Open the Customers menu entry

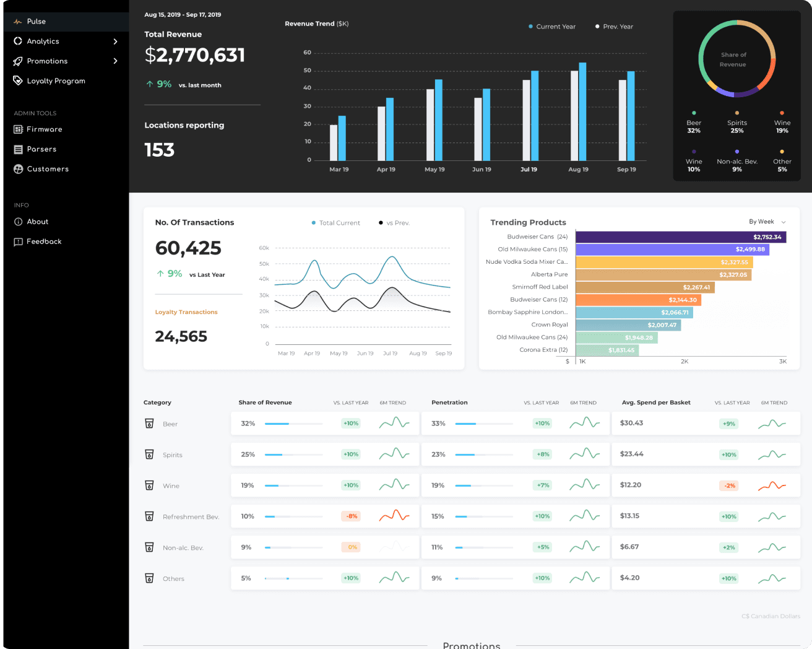[x=48, y=169]
